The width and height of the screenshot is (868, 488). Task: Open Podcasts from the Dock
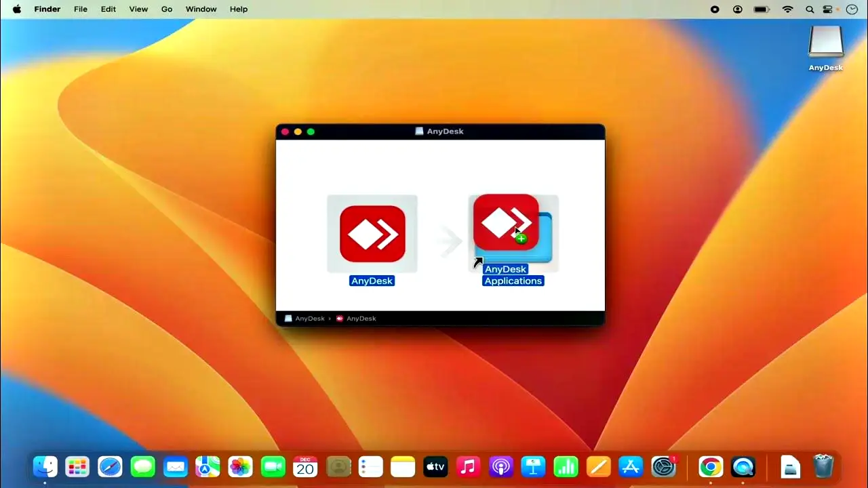click(500, 466)
